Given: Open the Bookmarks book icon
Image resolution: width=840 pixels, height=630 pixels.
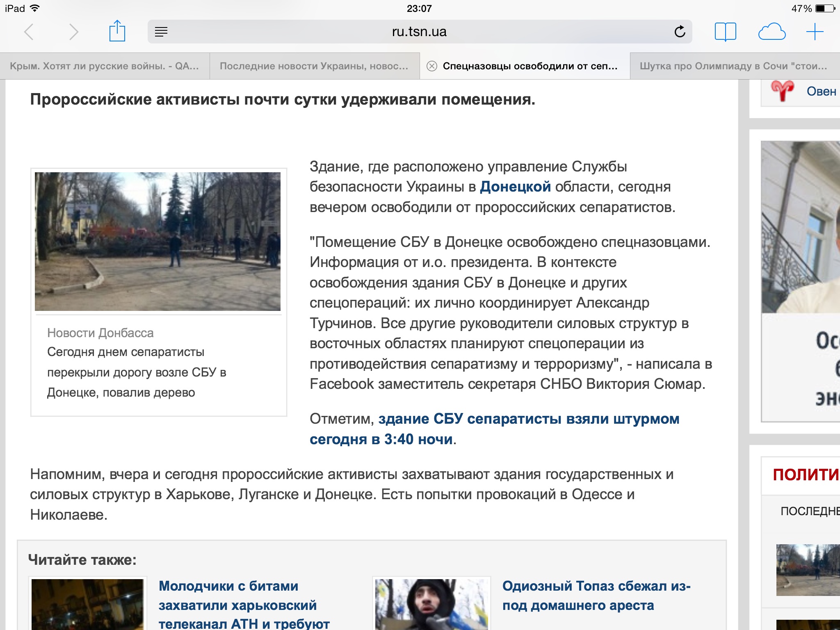Looking at the screenshot, I should tap(725, 32).
